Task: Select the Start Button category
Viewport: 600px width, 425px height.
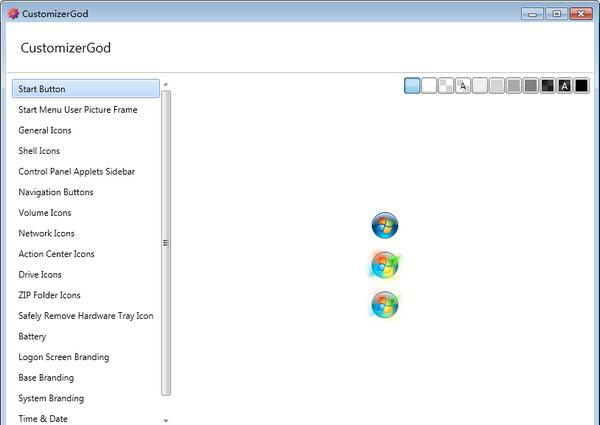Action: tap(86, 89)
